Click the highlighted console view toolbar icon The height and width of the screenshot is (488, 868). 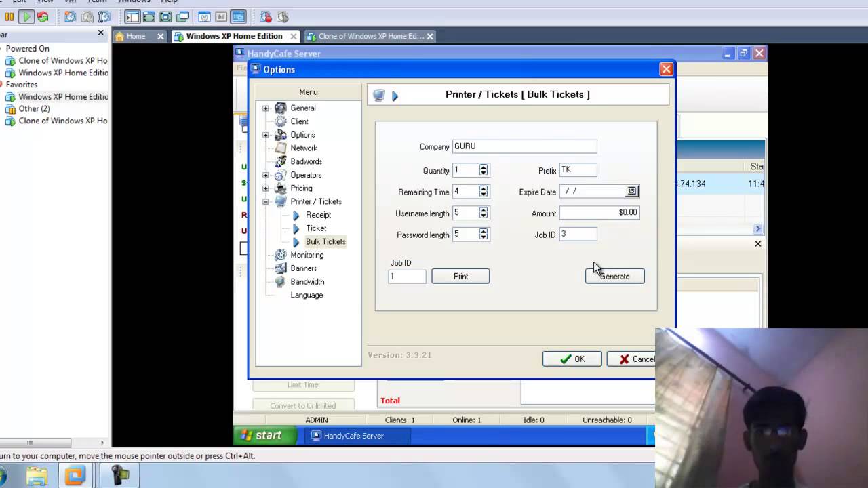pos(238,17)
